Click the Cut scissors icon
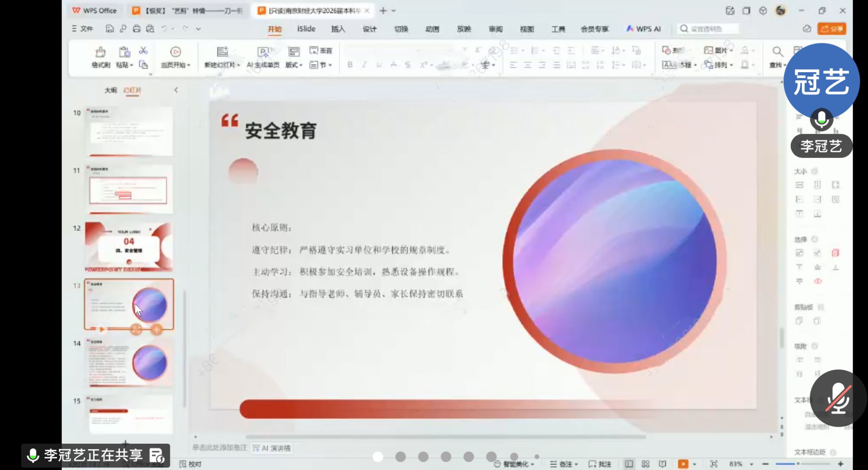The height and width of the screenshot is (470, 868). tap(143, 50)
